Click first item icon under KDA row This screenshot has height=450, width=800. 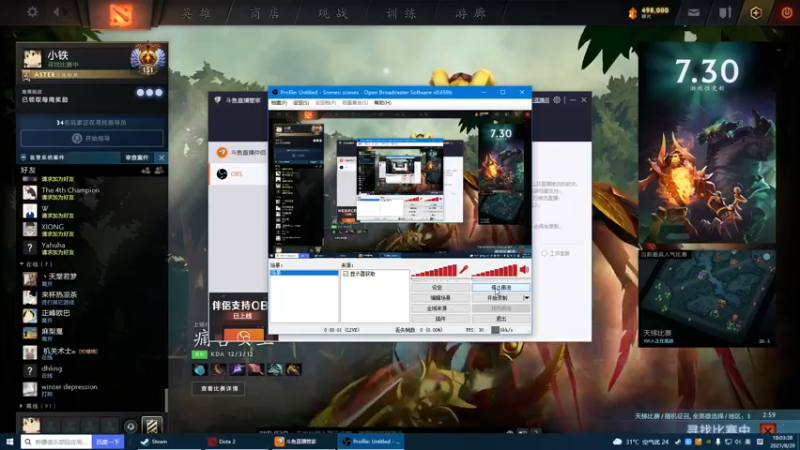(x=199, y=369)
